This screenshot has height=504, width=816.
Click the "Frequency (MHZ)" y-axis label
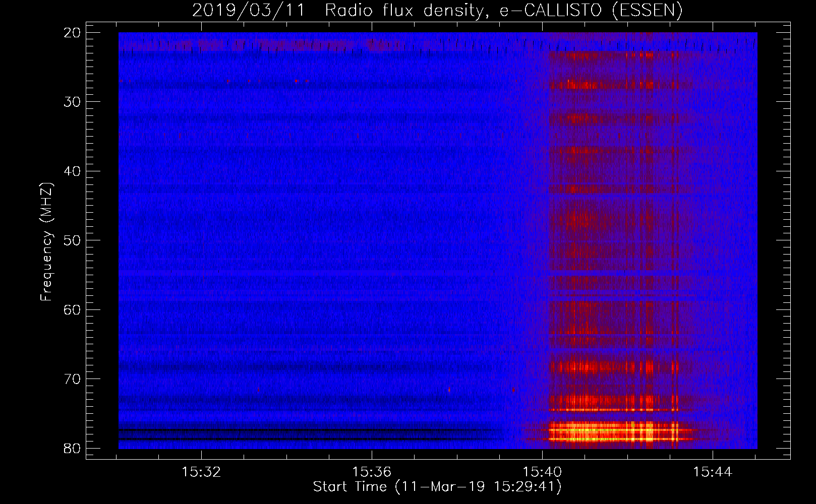46,242
